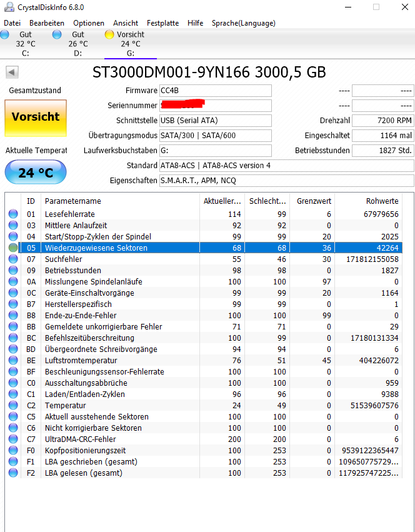415x532 pixels.
Task: Open the Festplatte menu
Action: pos(163,23)
